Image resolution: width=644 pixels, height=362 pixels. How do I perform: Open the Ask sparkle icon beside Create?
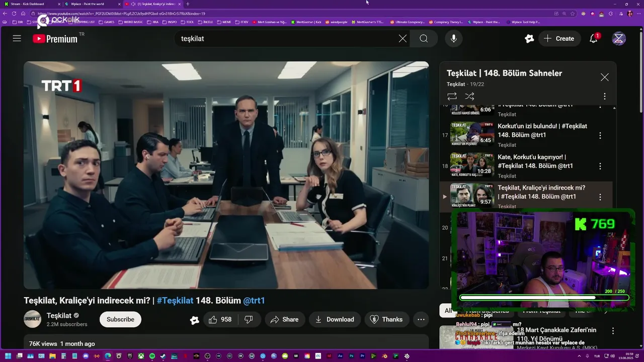click(529, 38)
